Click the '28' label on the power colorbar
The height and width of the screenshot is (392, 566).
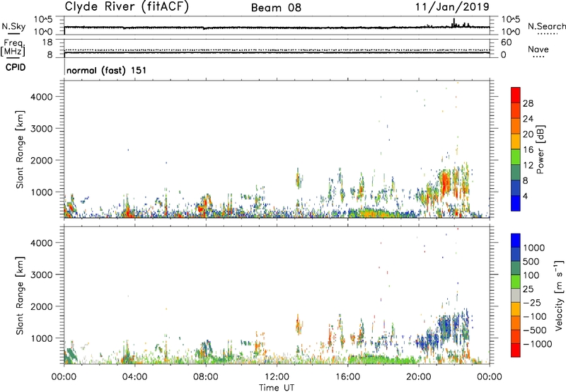(528, 103)
